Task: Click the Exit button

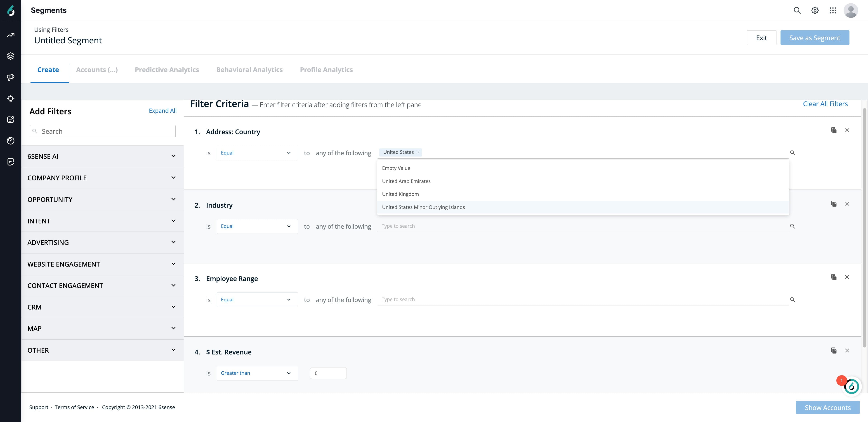Action: coord(761,38)
